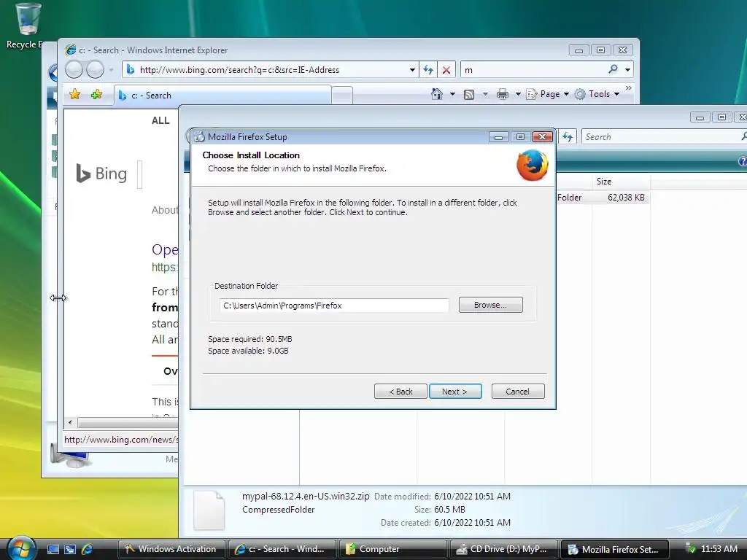Viewport: 747px width, 560px height.
Task: Open a new blank IE tab
Action: click(x=342, y=96)
